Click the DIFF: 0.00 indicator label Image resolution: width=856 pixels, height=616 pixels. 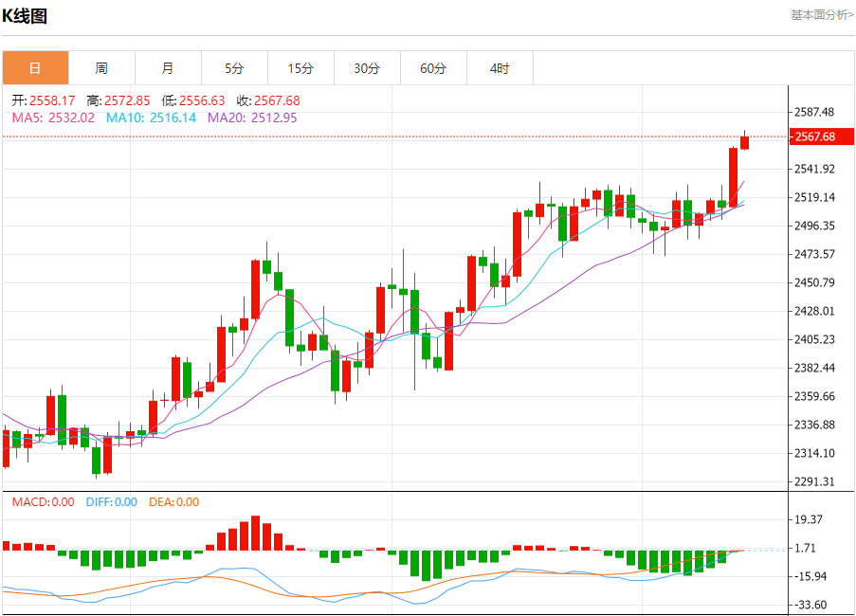pyautogui.click(x=111, y=502)
